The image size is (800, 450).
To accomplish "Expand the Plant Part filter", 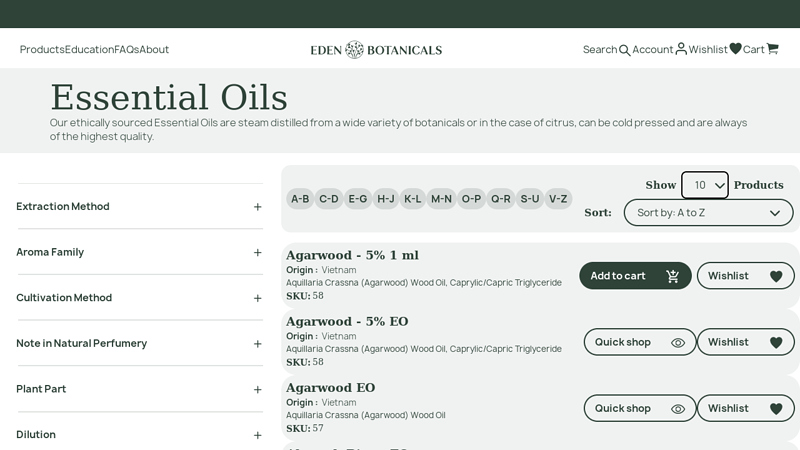I will 140,389.
